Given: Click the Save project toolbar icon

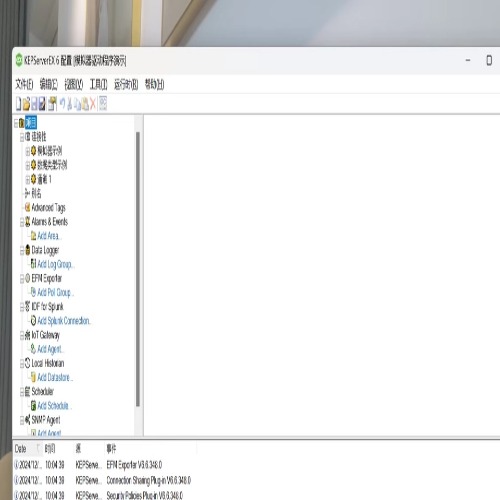Looking at the screenshot, I should coord(34,104).
